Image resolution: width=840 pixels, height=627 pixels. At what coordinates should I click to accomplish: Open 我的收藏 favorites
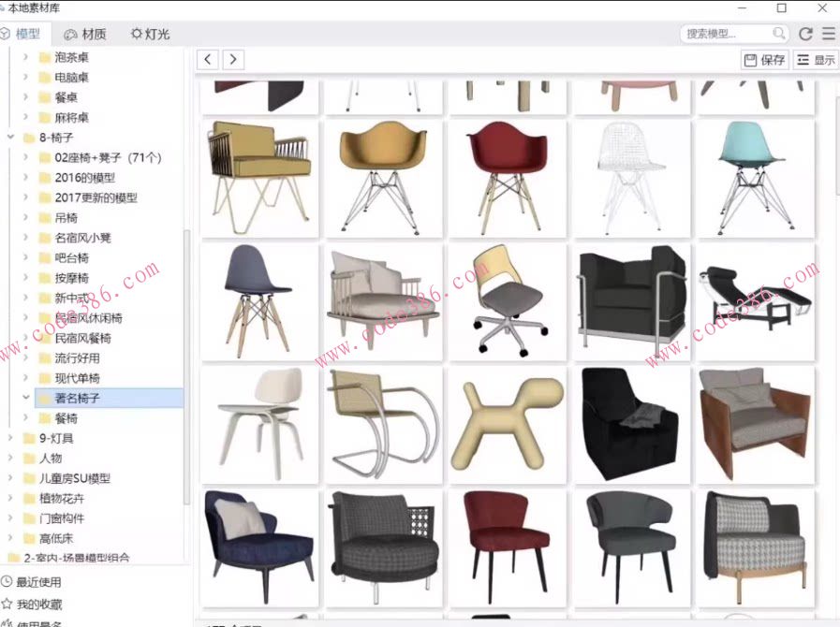pyautogui.click(x=32, y=604)
